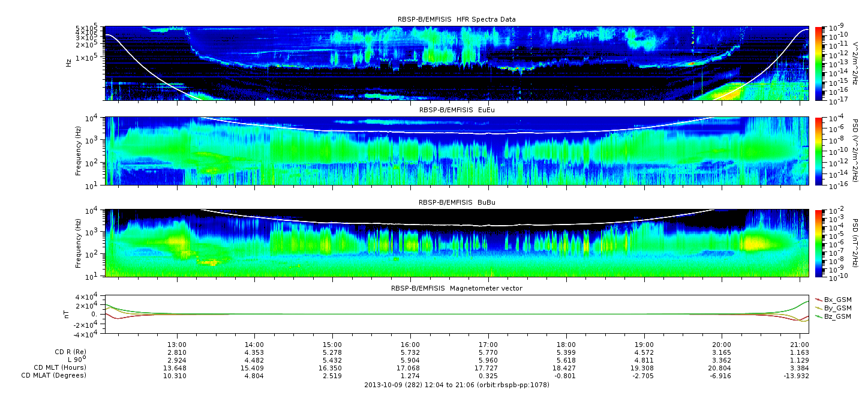Click the Bz_GSM legend entry

pyautogui.click(x=837, y=316)
